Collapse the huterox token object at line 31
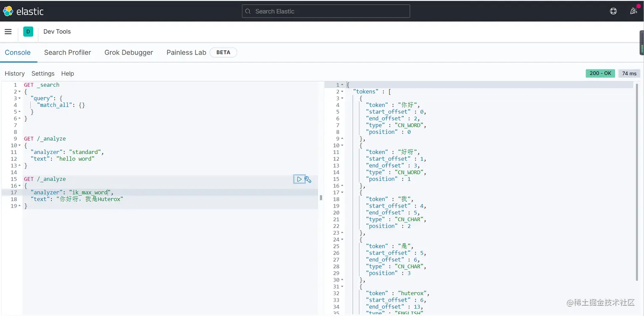 pos(342,287)
